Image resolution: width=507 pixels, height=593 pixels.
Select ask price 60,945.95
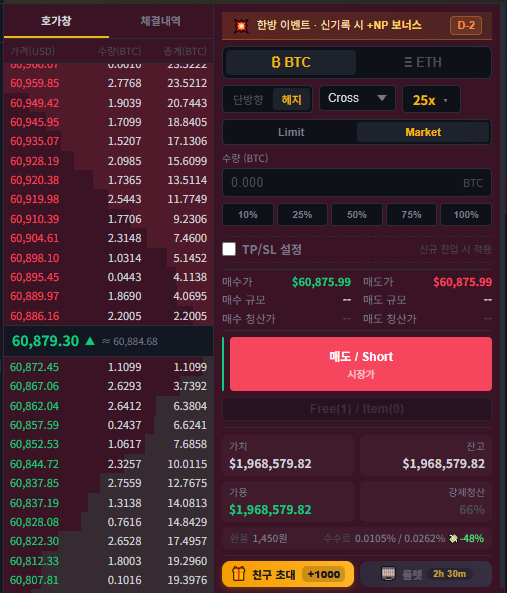pos(35,122)
